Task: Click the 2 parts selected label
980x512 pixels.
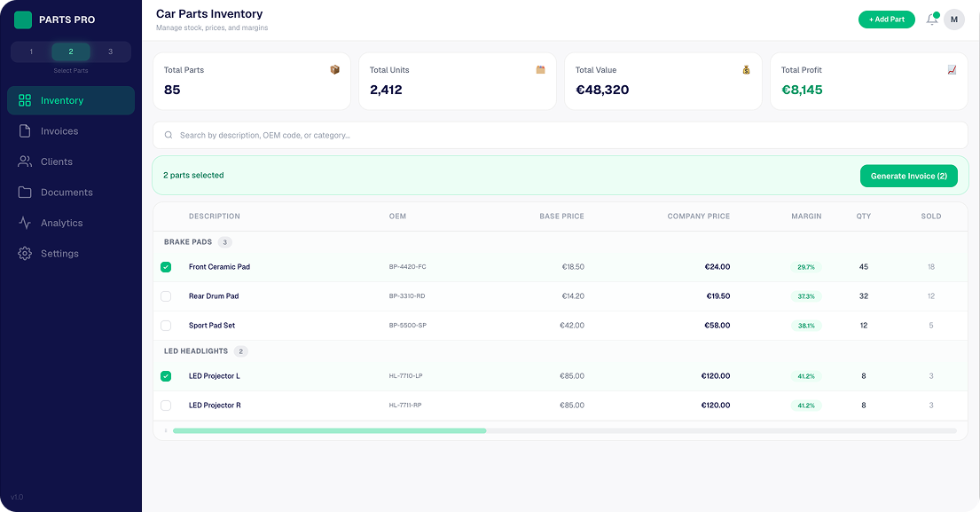Action: pos(193,176)
